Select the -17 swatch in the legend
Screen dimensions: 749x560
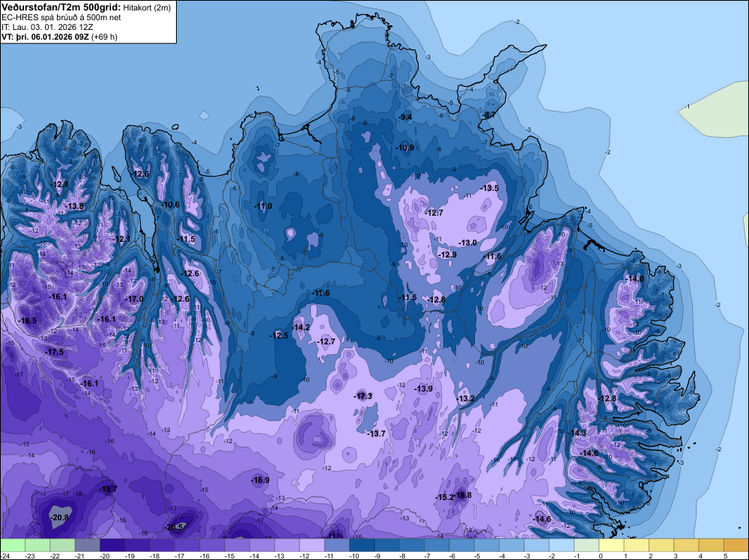(x=187, y=545)
